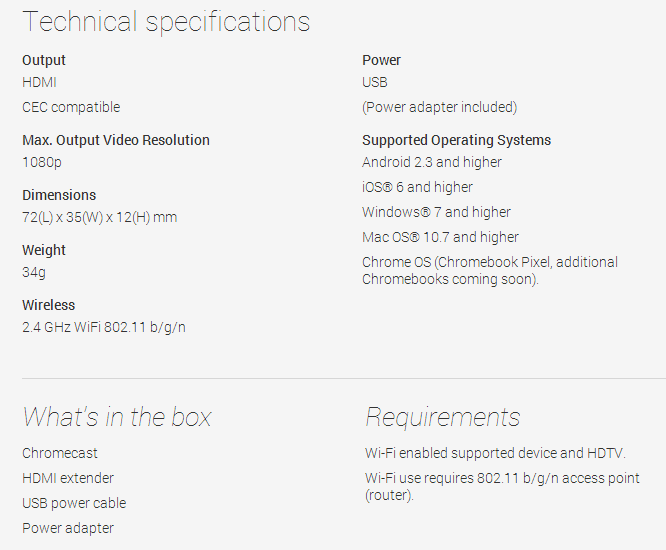The height and width of the screenshot is (550, 666).
Task: Click the 72(L) x 35(W) x 12(H) mm dimensions
Action: [99, 217]
